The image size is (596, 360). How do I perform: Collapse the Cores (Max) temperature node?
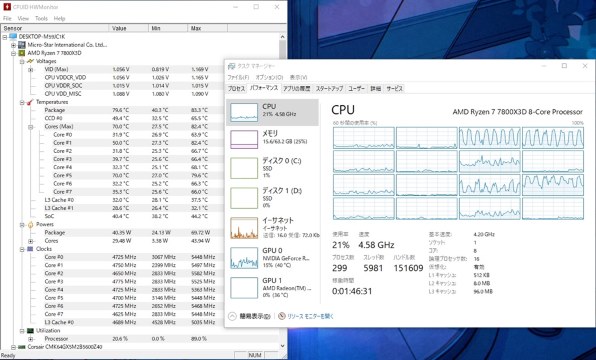coord(31,127)
